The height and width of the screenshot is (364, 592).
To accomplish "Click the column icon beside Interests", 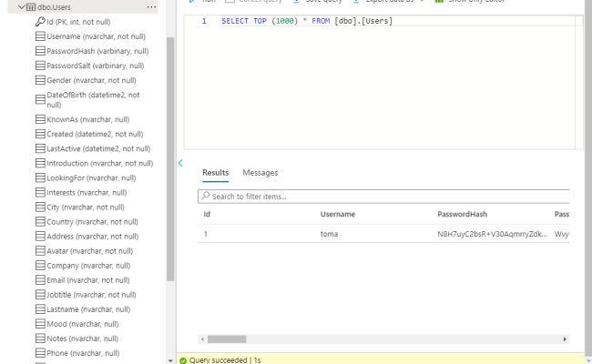I will click(x=40, y=192).
